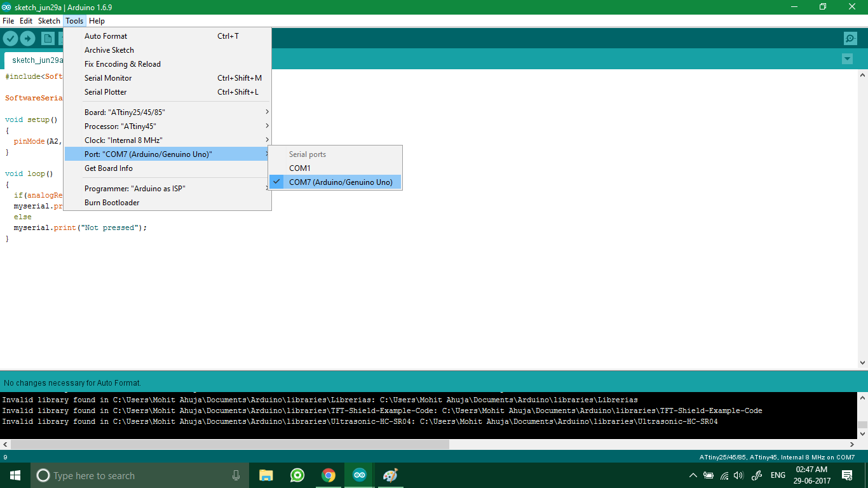This screenshot has width=868, height=488.
Task: Expand the Programmer "Arduino as ISP" submenu
Action: 168,189
